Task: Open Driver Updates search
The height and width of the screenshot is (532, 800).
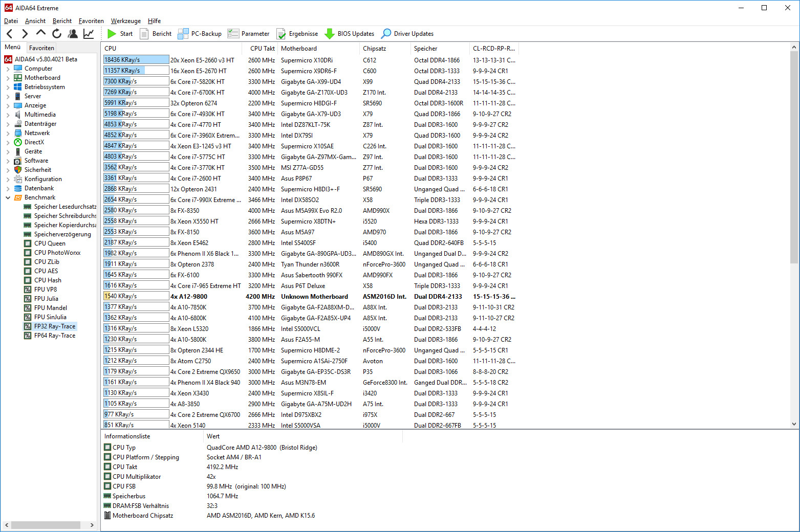Action: point(407,34)
